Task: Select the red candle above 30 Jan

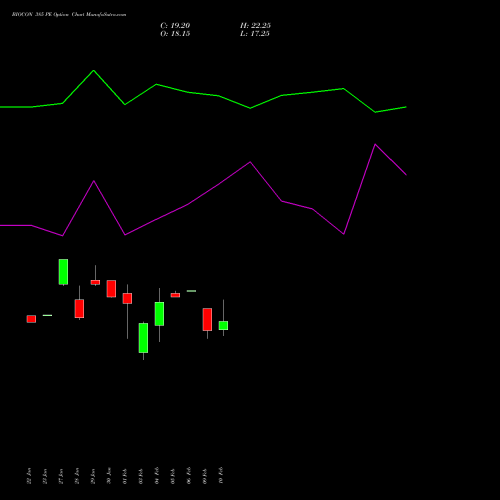Action: pyautogui.click(x=111, y=289)
